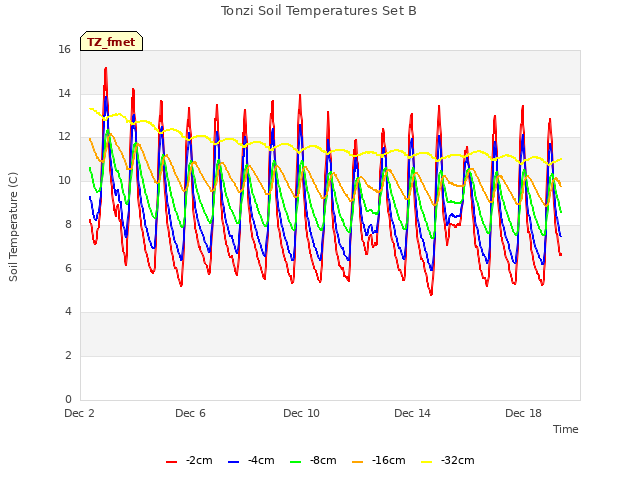Click the Dec 18 x-axis tick label
640x480 pixels.
click(523, 413)
